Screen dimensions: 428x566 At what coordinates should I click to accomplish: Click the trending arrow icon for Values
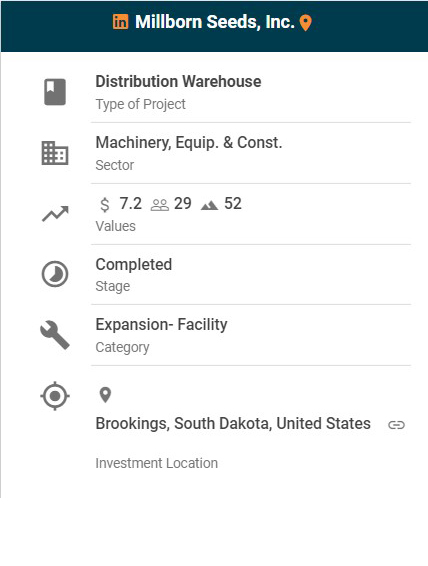[55, 214]
